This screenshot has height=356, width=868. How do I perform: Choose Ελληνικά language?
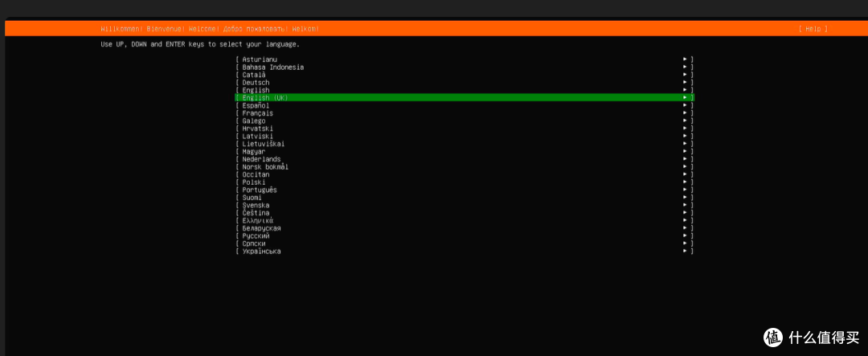(x=465, y=220)
